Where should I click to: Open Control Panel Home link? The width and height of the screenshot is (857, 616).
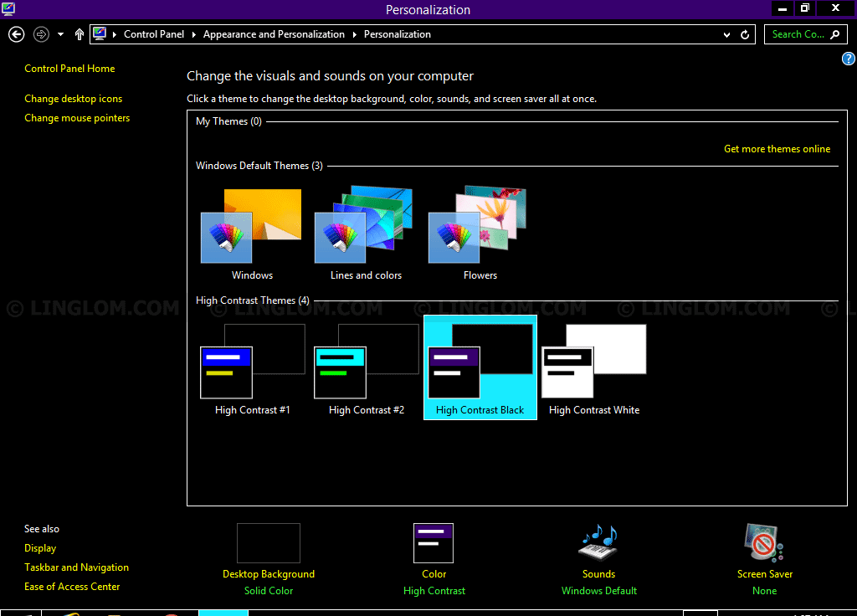click(x=69, y=69)
